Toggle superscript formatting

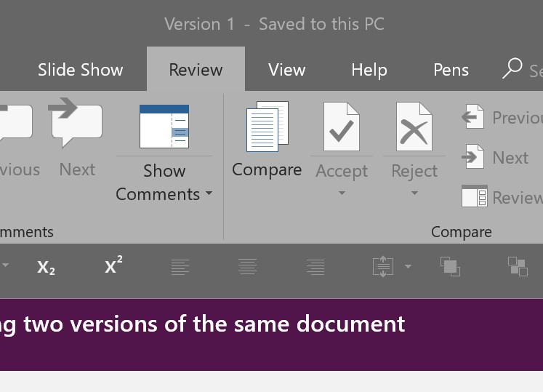[x=113, y=266]
